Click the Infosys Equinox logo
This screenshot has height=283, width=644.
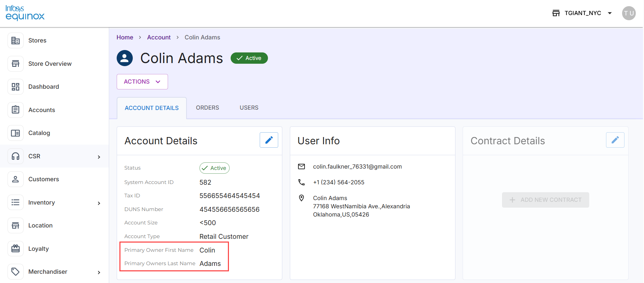[x=25, y=13]
